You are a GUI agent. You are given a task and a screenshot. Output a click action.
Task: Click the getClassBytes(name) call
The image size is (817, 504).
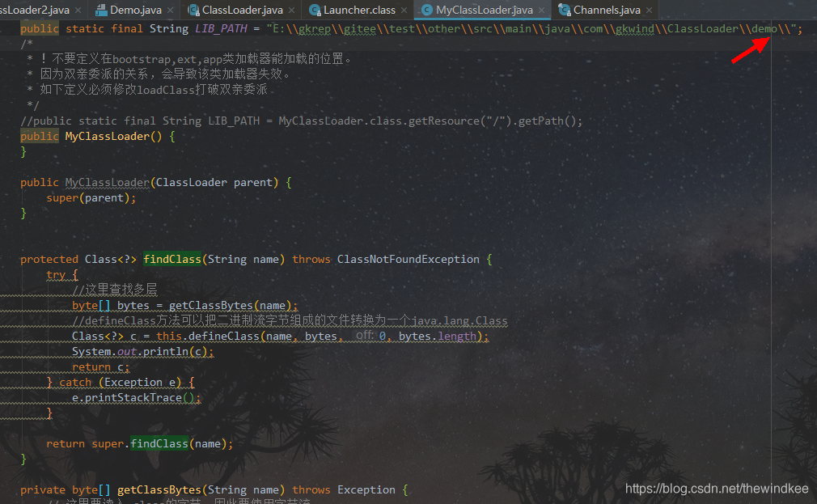(231, 306)
